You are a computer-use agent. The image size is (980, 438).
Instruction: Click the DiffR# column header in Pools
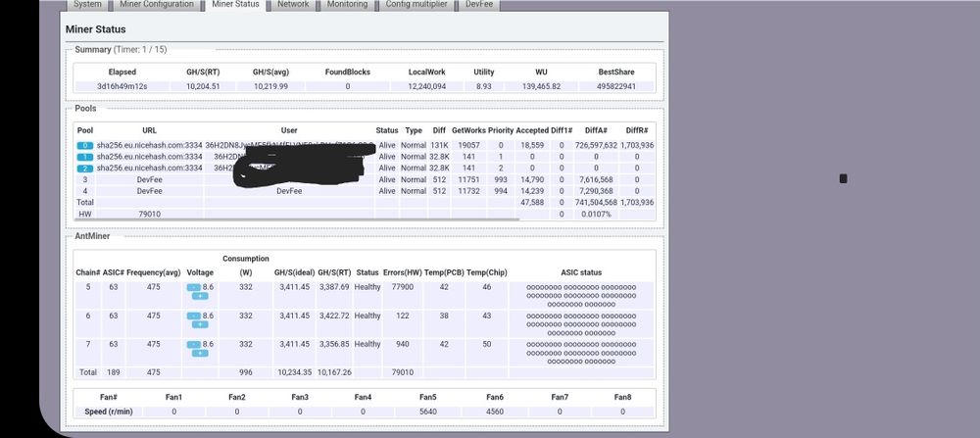click(x=637, y=130)
